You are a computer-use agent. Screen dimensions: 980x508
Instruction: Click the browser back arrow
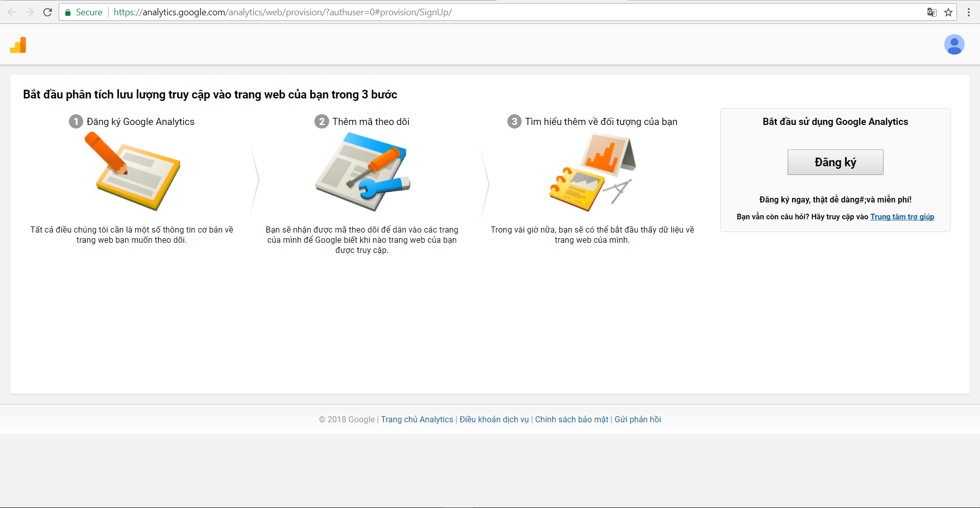pyautogui.click(x=12, y=12)
